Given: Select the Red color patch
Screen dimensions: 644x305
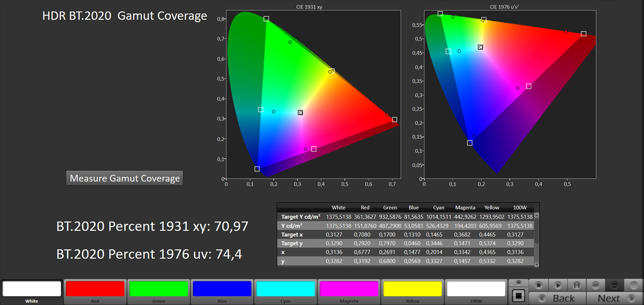Looking at the screenshot, I should tap(95, 289).
